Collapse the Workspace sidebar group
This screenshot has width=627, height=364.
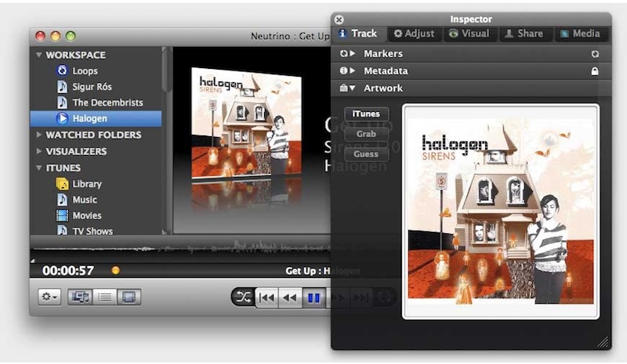click(38, 55)
